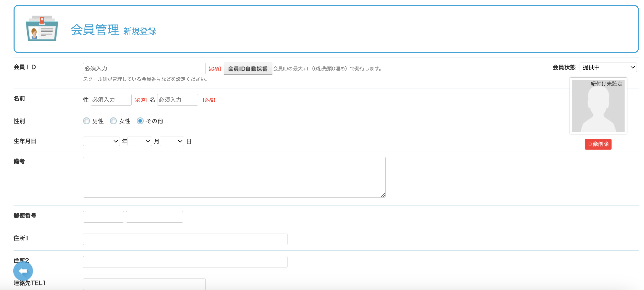Open the 会員状態 dropdown showing 提供中
Image resolution: width=644 pixels, height=290 pixels.
point(608,67)
